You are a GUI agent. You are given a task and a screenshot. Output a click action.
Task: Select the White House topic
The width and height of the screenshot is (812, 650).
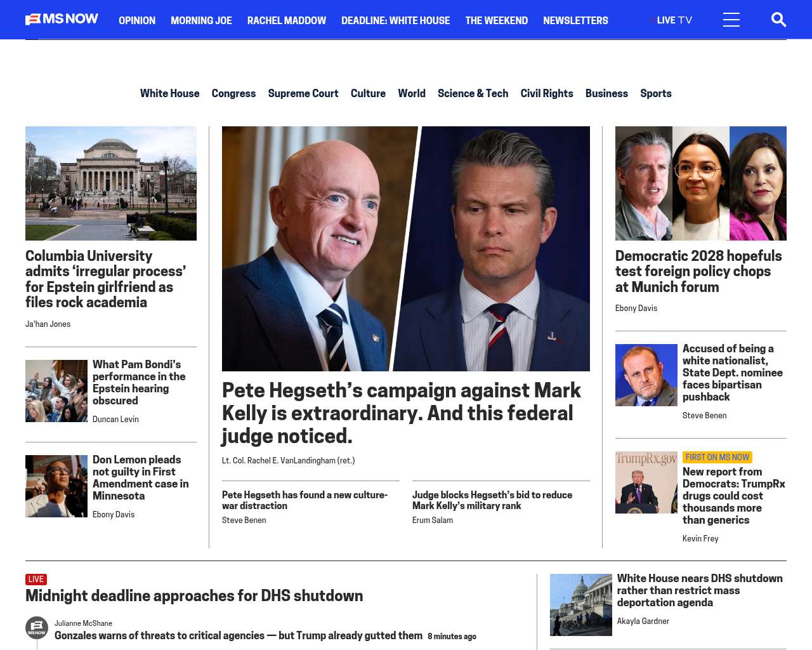(169, 93)
